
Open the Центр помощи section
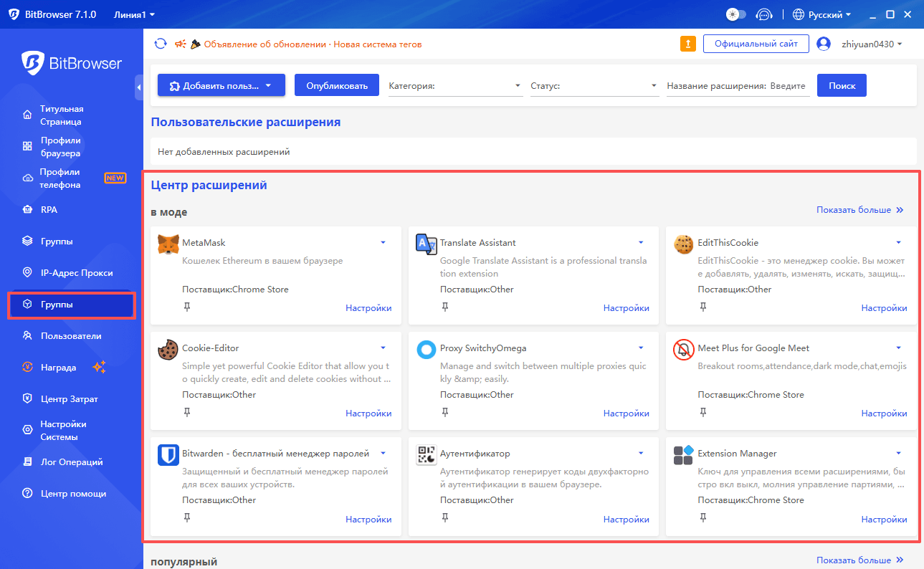61,493
